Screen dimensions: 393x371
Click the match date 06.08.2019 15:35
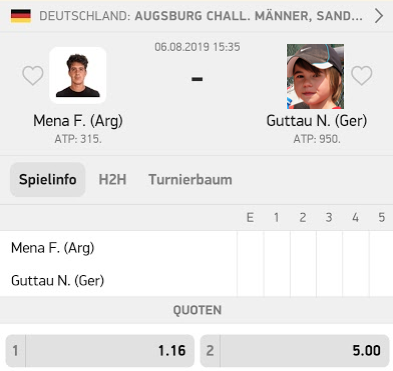[197, 47]
